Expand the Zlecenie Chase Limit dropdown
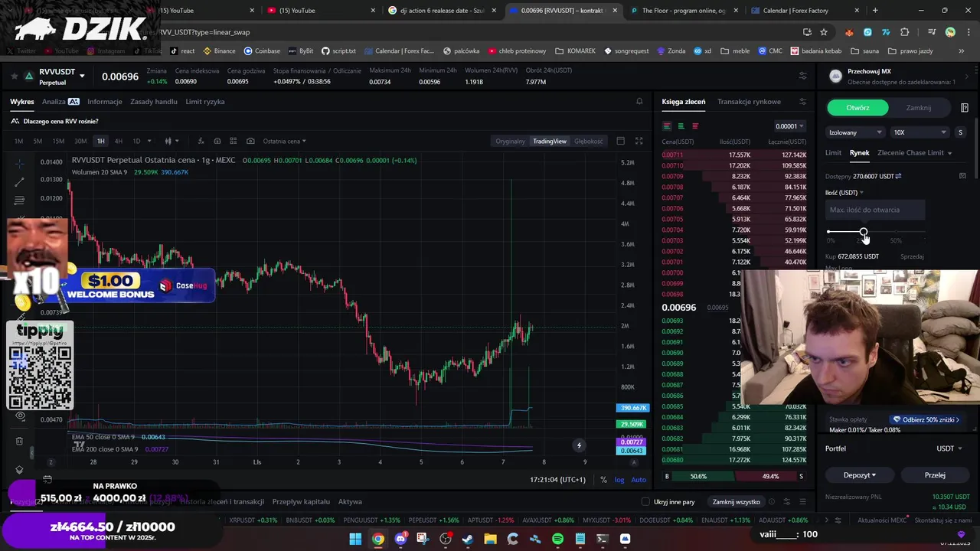This screenshot has height=551, width=980. click(949, 153)
